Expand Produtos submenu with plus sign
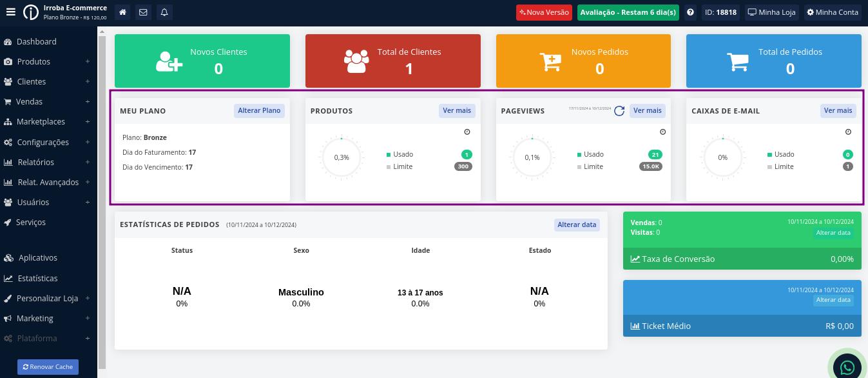Image resolution: width=868 pixels, height=378 pixels. point(88,62)
